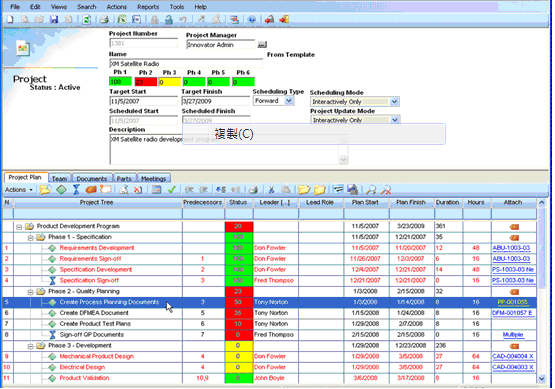Open the Tools menu
Screen dimensions: 555x389
(177, 7)
